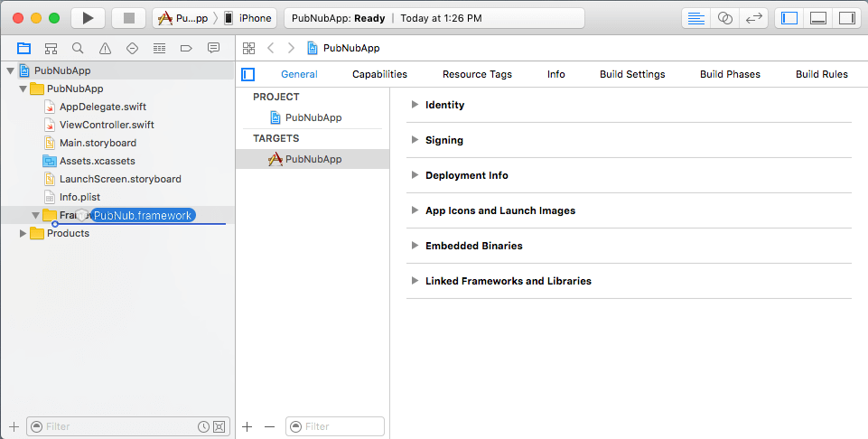868x439 pixels.
Task: Open the related items grid menu
Action: tap(249, 48)
